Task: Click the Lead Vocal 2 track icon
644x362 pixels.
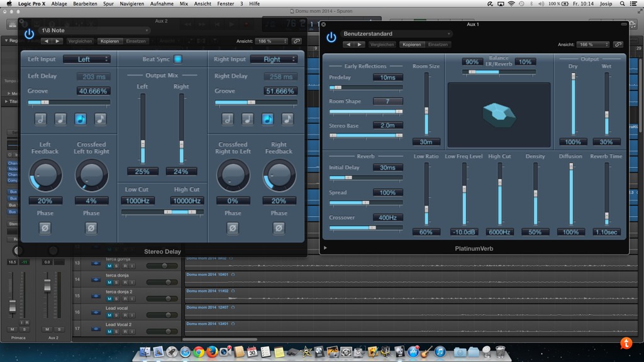Action: point(96,329)
